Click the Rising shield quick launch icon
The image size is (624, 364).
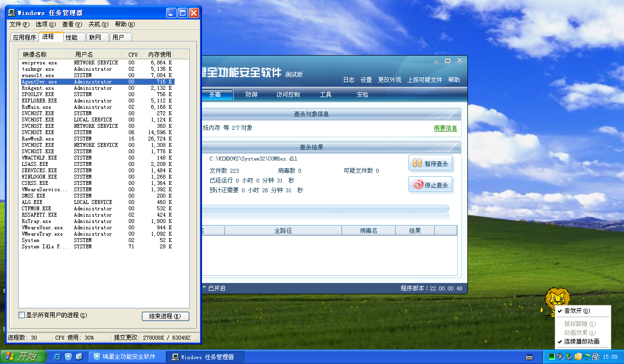[68, 357]
